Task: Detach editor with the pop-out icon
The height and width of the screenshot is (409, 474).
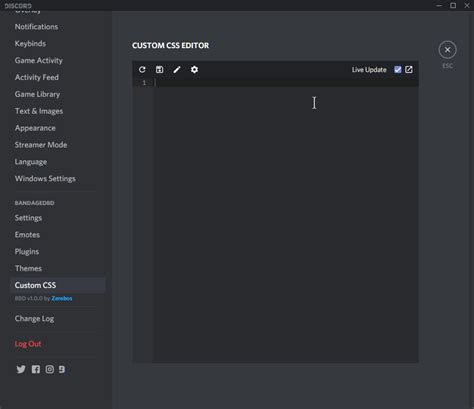Action: 409,69
